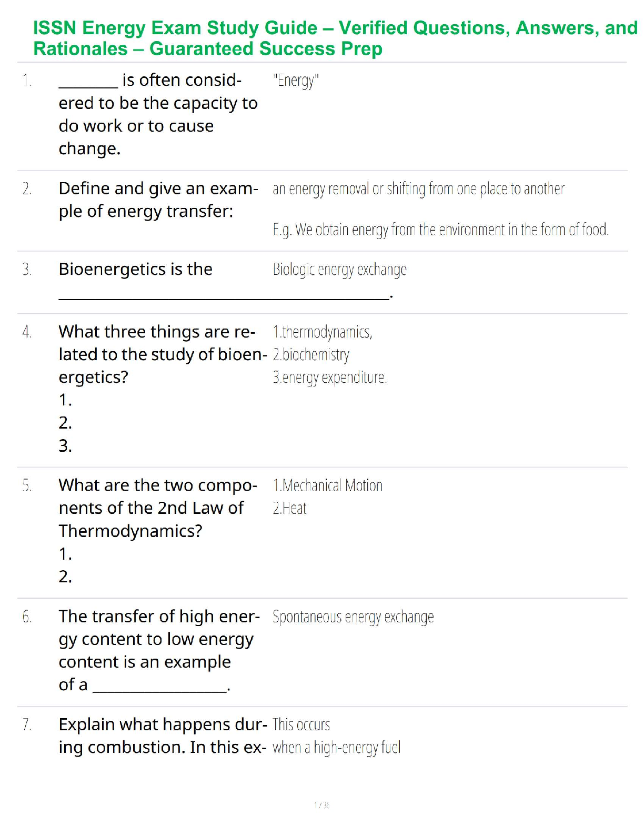Select the "1.thermodynamics," answer line
Screen dimensions: 644x834
tap(322, 332)
